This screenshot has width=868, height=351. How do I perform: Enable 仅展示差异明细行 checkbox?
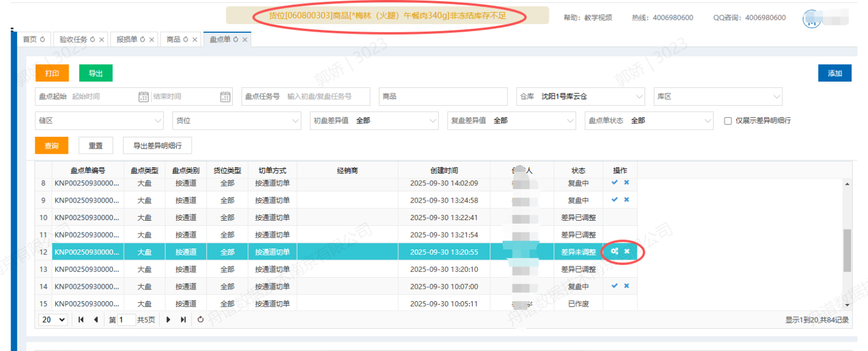click(728, 121)
